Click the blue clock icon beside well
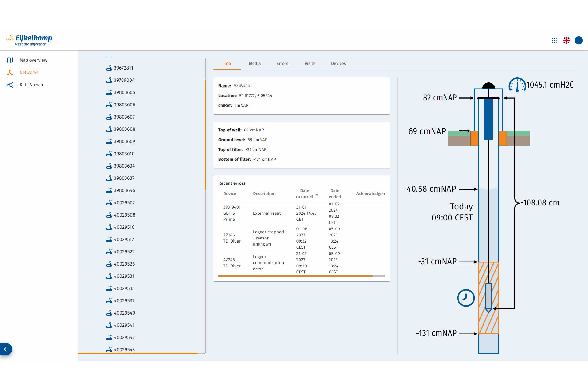588x392 pixels. pos(466,298)
